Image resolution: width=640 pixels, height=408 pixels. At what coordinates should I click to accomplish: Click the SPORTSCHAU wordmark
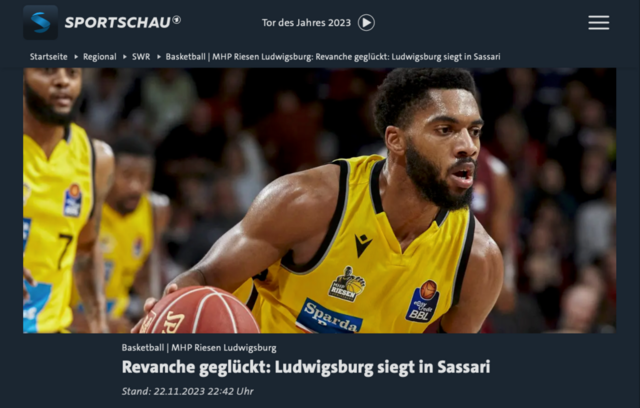[x=118, y=23]
